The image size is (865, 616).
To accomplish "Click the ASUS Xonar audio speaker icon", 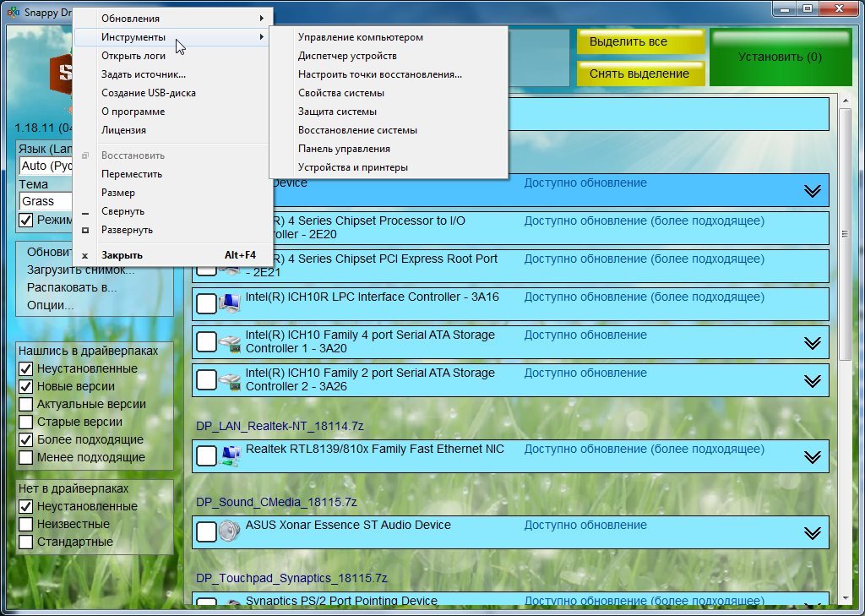I will pos(229,532).
